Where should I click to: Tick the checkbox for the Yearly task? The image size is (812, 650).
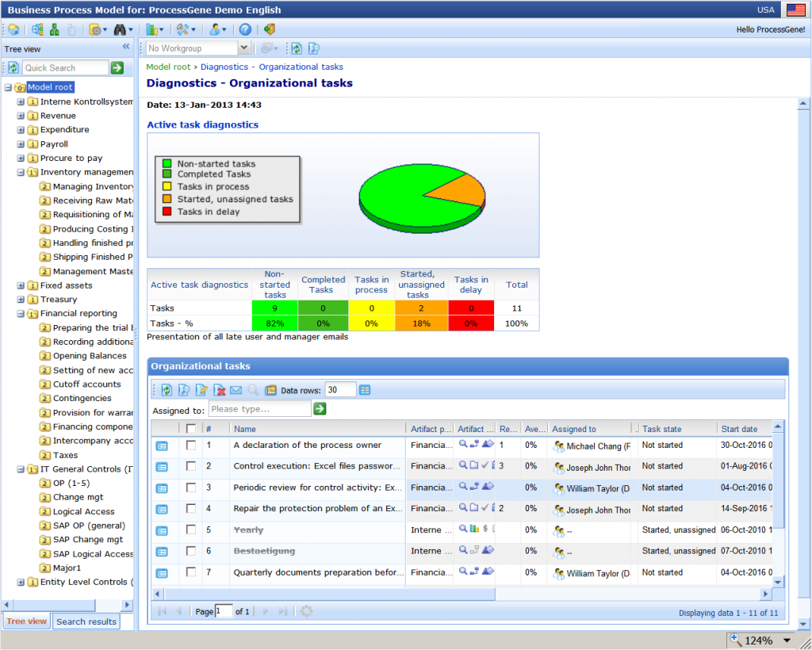pos(190,531)
